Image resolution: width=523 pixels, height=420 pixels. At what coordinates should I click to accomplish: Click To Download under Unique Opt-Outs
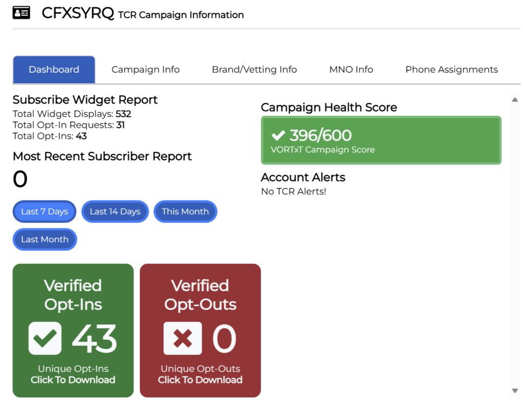point(200,380)
